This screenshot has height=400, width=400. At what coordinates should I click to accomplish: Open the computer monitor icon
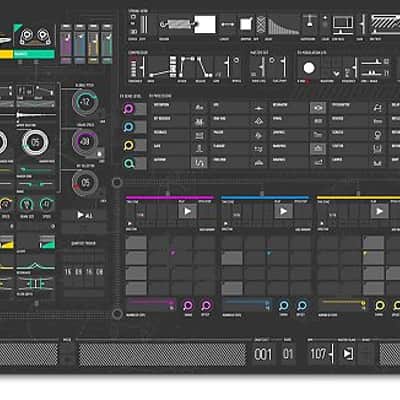point(343,25)
